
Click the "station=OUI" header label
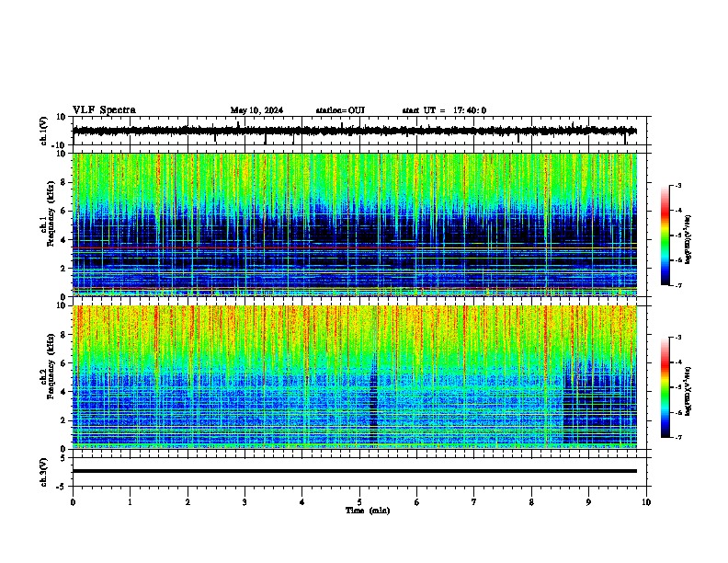[x=340, y=110]
